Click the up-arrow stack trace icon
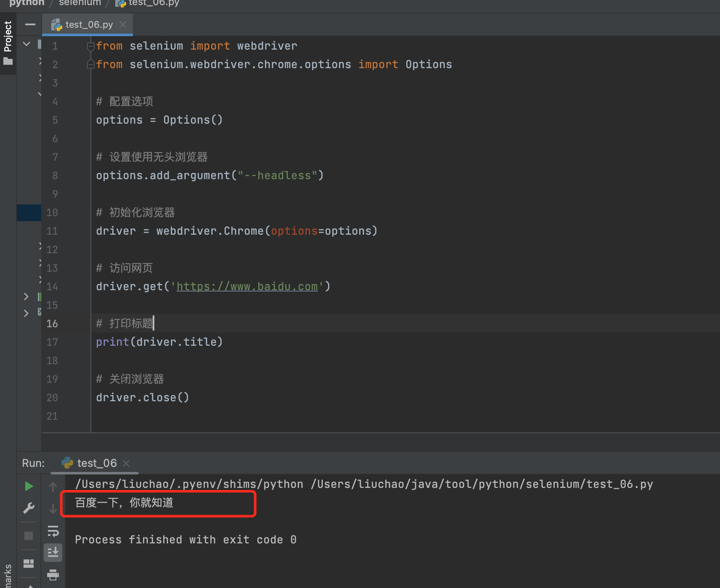 click(x=53, y=487)
